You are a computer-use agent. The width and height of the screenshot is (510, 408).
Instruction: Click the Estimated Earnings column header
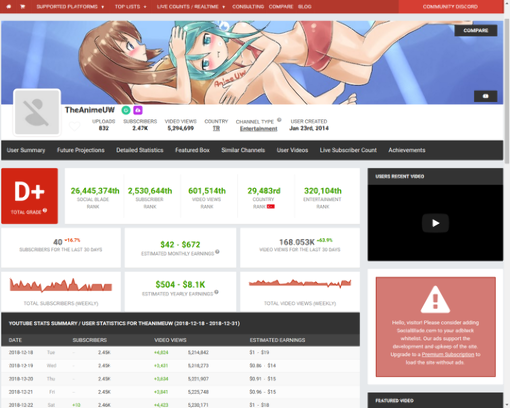coord(277,340)
